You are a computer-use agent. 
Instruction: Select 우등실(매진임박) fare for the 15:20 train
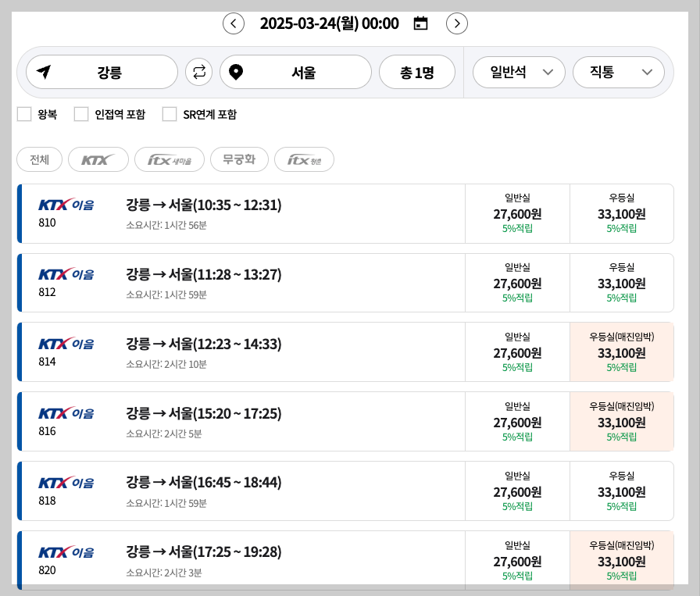621,422
